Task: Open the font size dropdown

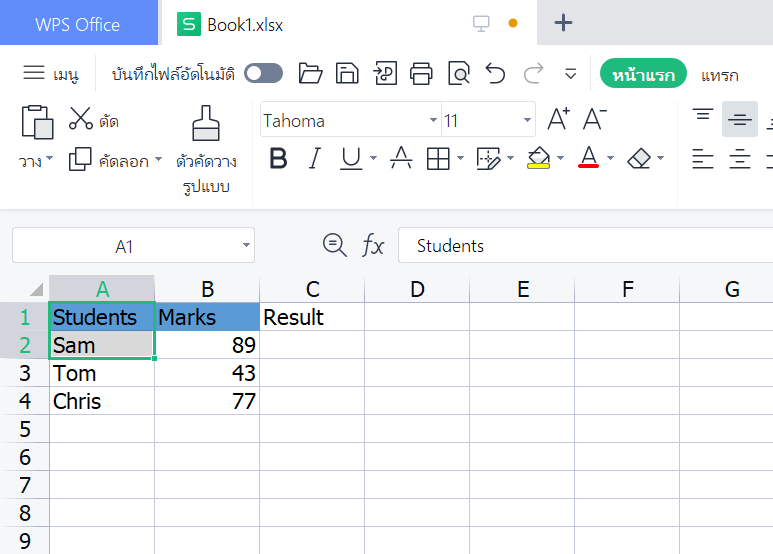Action: pyautogui.click(x=527, y=121)
